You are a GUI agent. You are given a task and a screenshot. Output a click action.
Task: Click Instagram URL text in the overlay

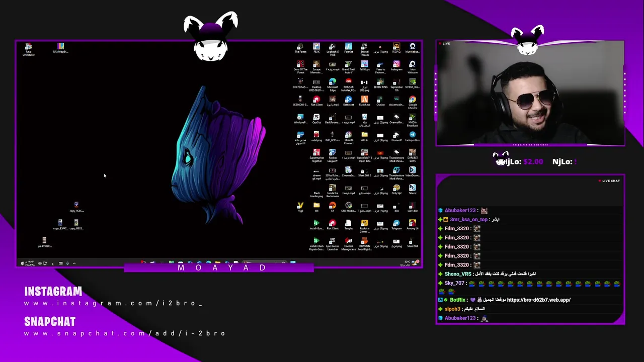[113, 303]
